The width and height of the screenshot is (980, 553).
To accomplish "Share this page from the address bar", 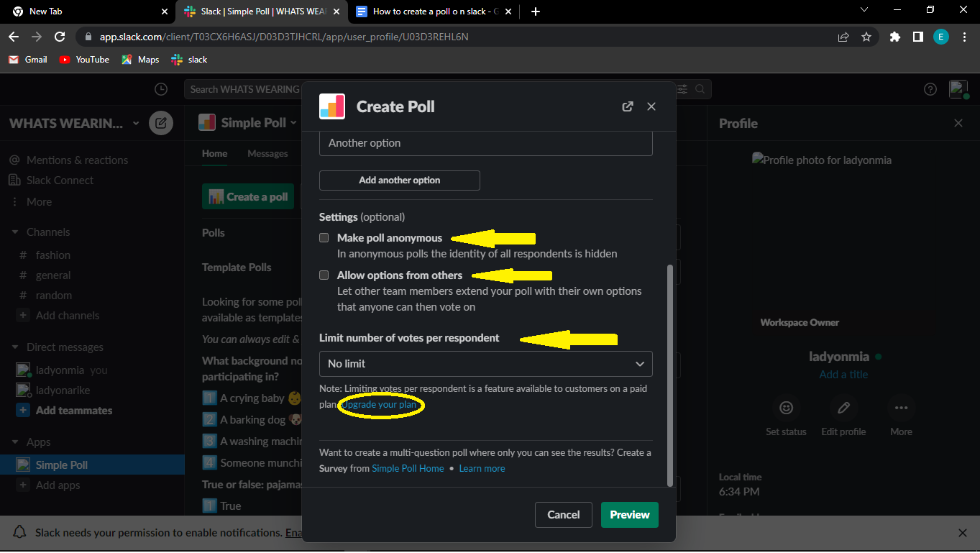I will click(843, 37).
